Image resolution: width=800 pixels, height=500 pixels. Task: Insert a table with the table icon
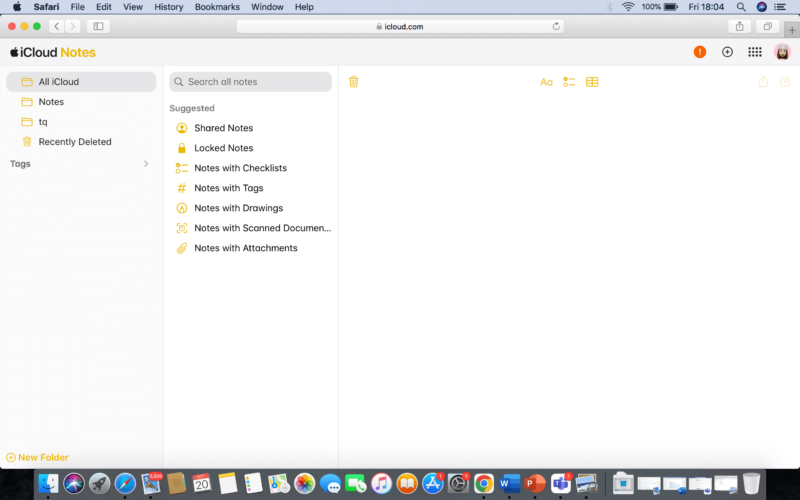coord(592,82)
